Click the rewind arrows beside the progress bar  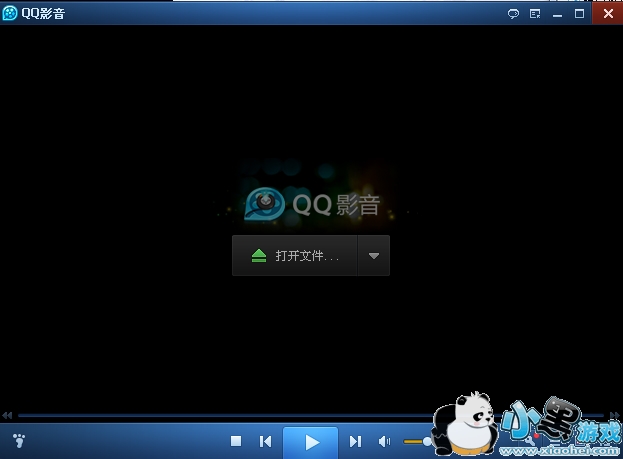click(7, 416)
